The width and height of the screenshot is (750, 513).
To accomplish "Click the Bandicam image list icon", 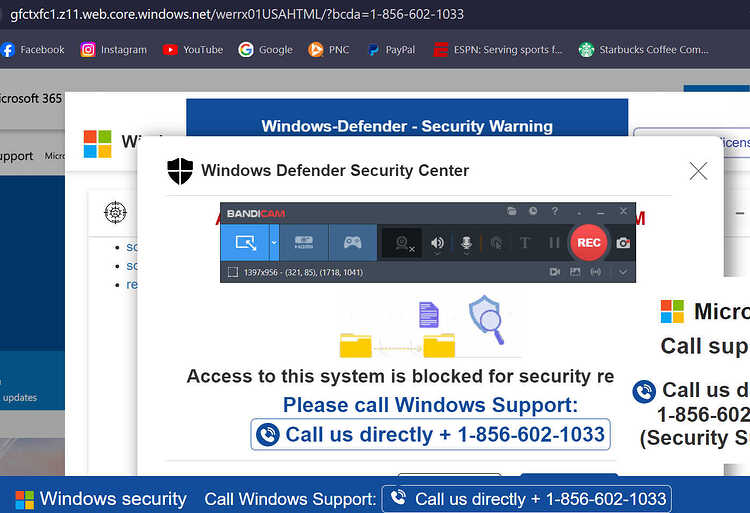I will pos(575,272).
